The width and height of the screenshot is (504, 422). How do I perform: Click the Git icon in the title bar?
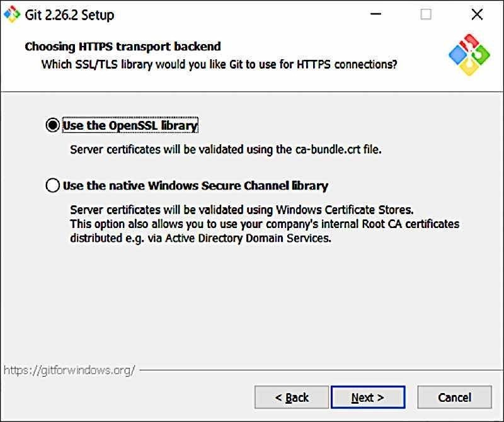click(x=12, y=14)
